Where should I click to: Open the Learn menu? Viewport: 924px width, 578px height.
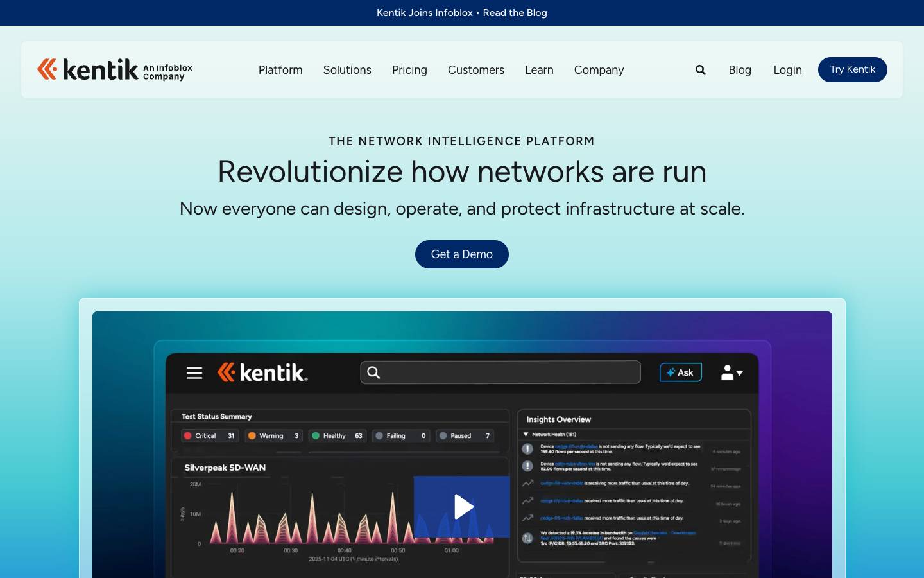click(539, 70)
